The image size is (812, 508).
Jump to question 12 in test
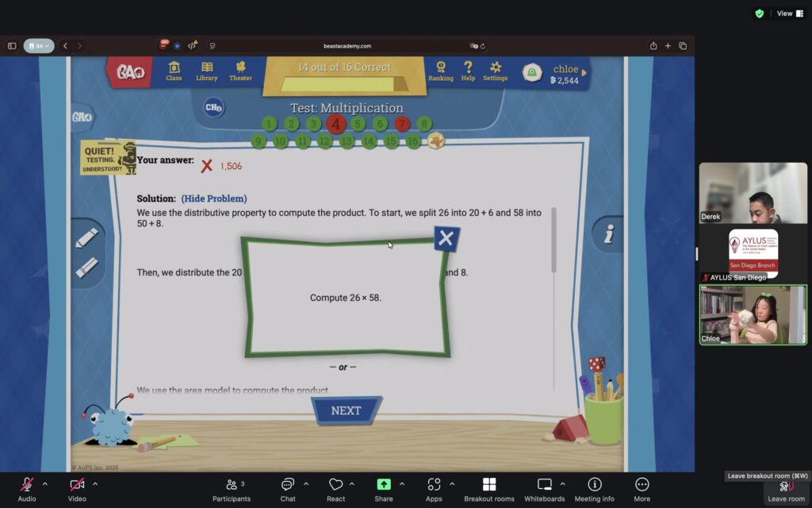pyautogui.click(x=324, y=141)
